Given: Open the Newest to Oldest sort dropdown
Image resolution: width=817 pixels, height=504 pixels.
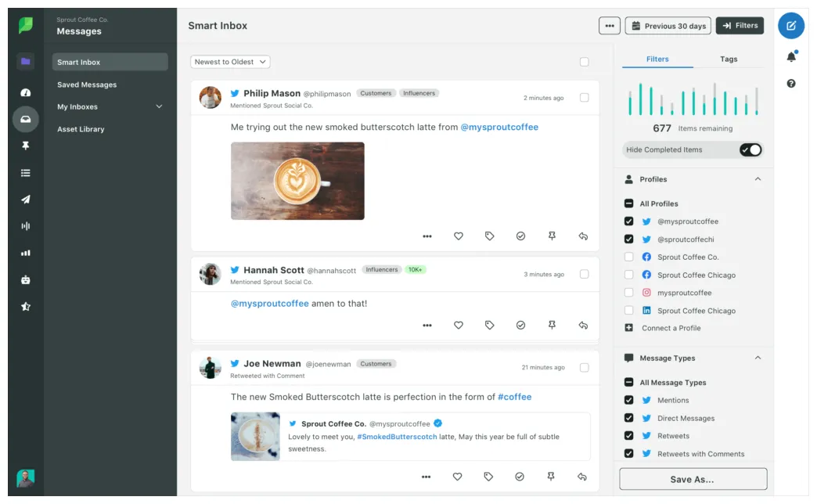Looking at the screenshot, I should tap(230, 61).
